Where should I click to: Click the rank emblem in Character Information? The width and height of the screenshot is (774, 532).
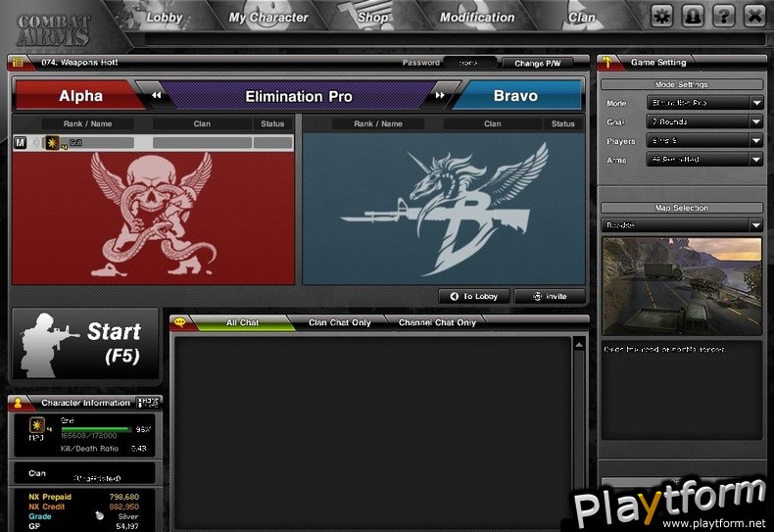coord(37,425)
